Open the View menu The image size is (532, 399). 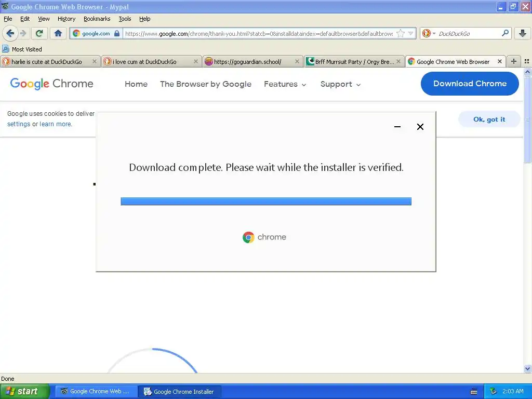click(44, 19)
